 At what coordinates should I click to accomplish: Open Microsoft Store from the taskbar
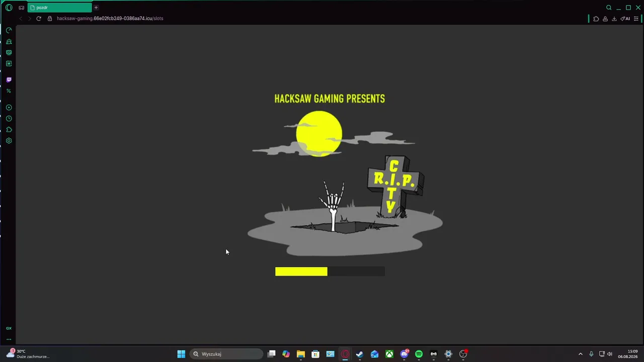315,354
